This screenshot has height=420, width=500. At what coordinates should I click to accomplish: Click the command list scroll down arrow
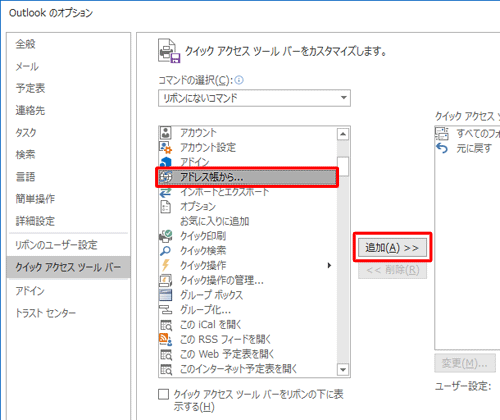pyautogui.click(x=343, y=369)
